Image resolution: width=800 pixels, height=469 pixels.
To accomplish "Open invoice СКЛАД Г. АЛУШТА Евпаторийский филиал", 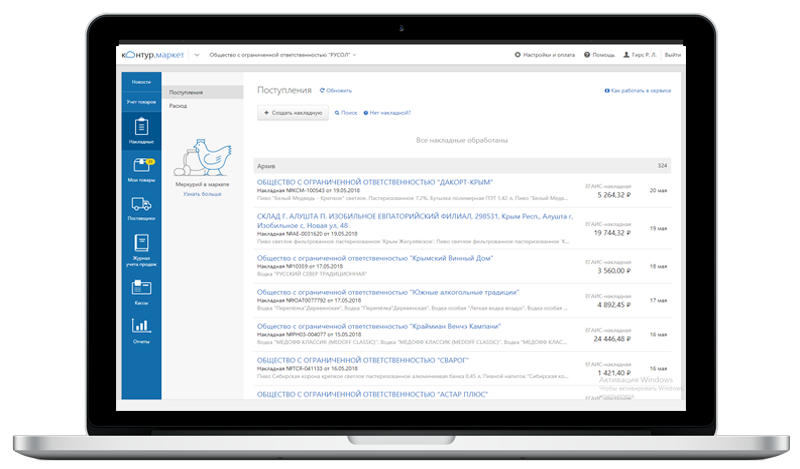I will pyautogui.click(x=415, y=221).
